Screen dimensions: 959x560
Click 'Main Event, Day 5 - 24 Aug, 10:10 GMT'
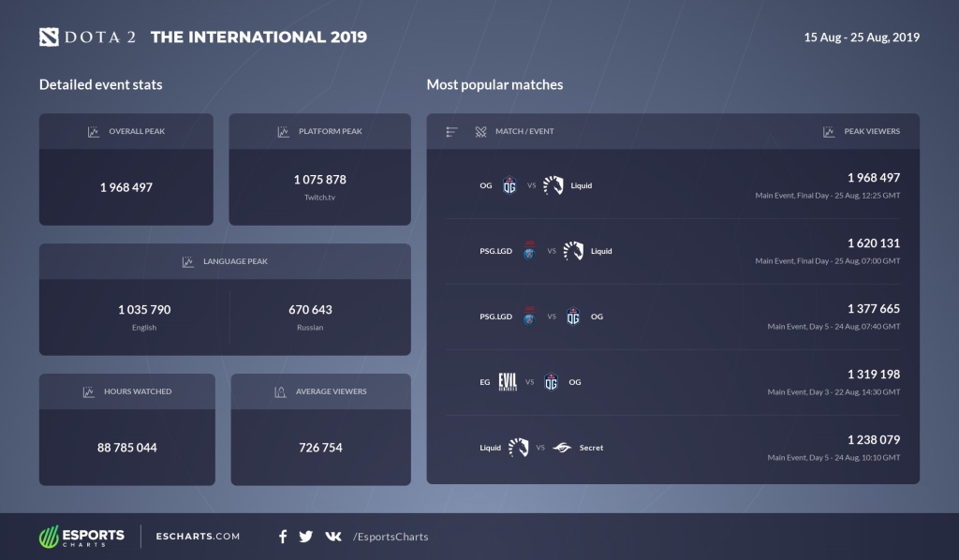click(x=834, y=457)
